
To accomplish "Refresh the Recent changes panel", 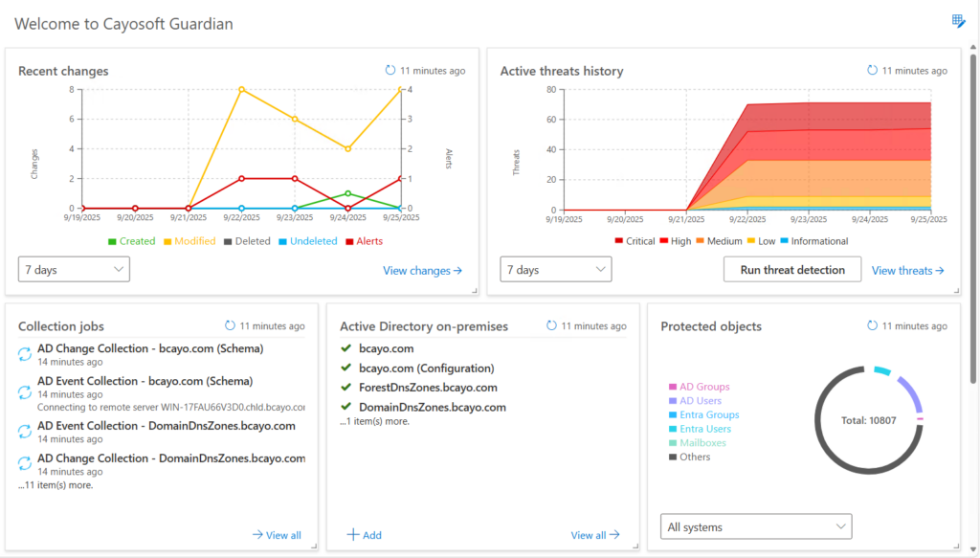I will tap(391, 70).
